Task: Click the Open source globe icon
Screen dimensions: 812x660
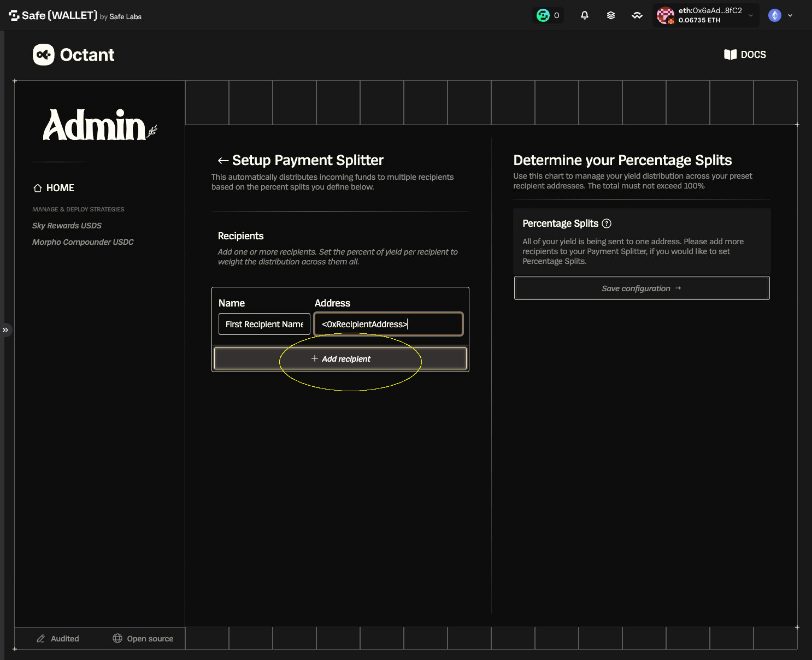Action: (117, 639)
